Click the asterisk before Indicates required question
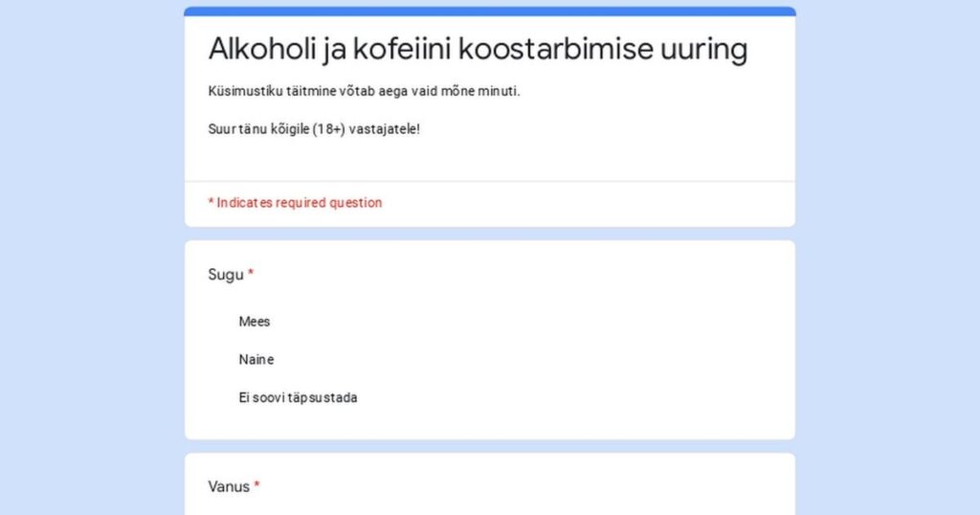 point(212,202)
